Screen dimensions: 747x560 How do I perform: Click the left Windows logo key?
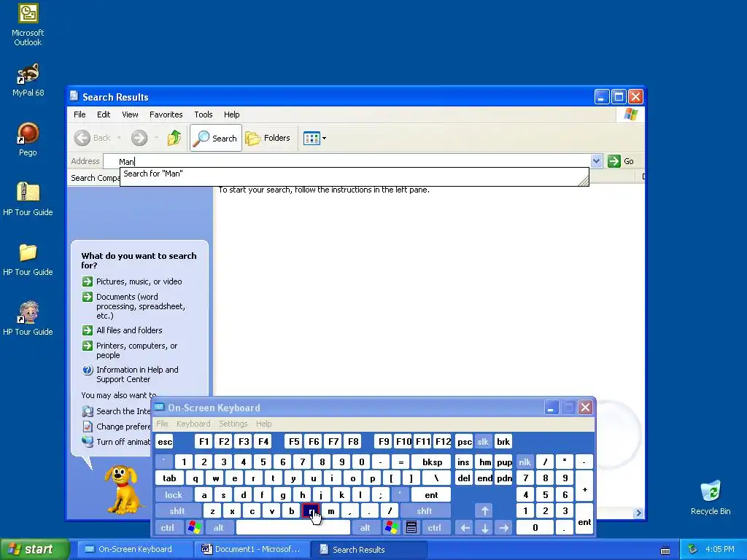(194, 528)
